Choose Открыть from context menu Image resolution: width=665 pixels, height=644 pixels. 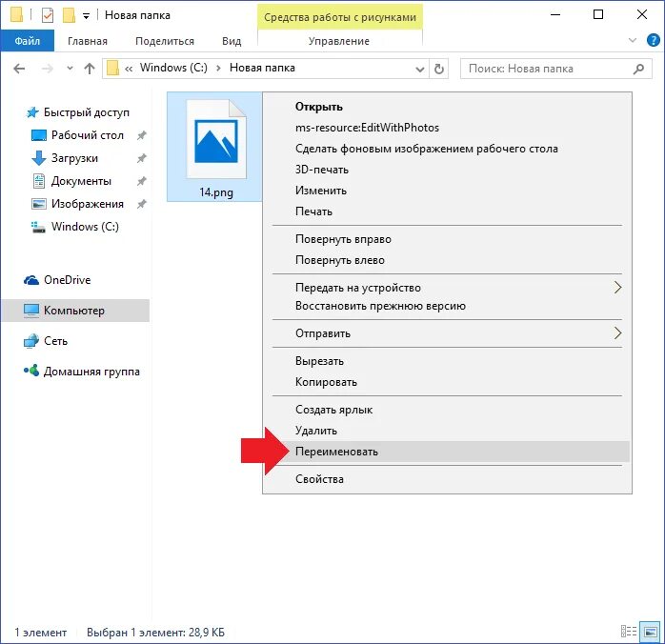tap(446, 107)
